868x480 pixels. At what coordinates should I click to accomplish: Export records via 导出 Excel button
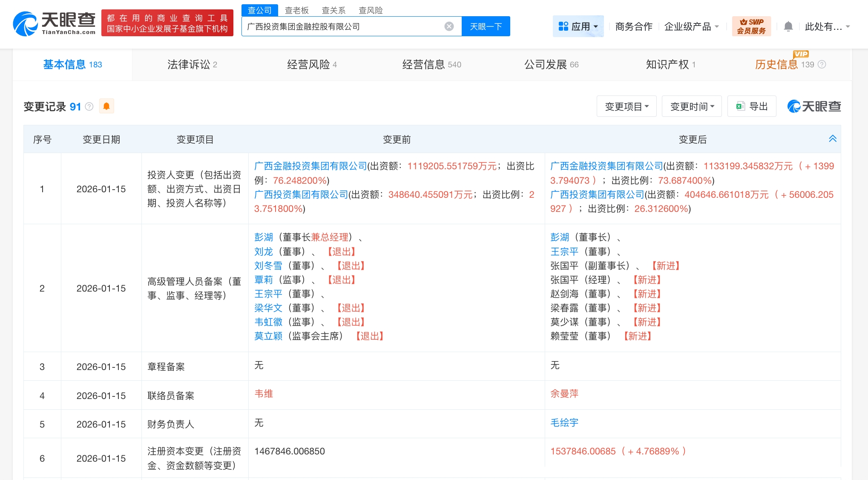point(752,106)
